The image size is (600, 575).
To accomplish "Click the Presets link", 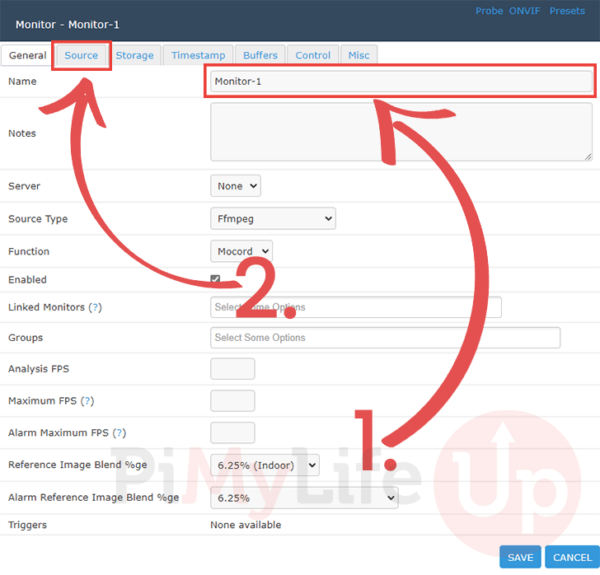I will [x=567, y=12].
